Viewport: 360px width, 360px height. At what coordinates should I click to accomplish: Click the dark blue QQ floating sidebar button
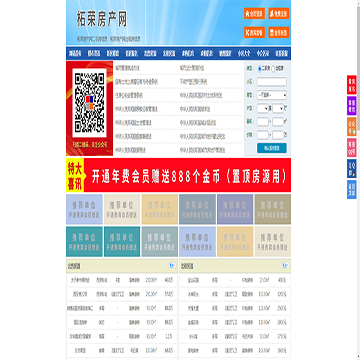[x=352, y=169]
